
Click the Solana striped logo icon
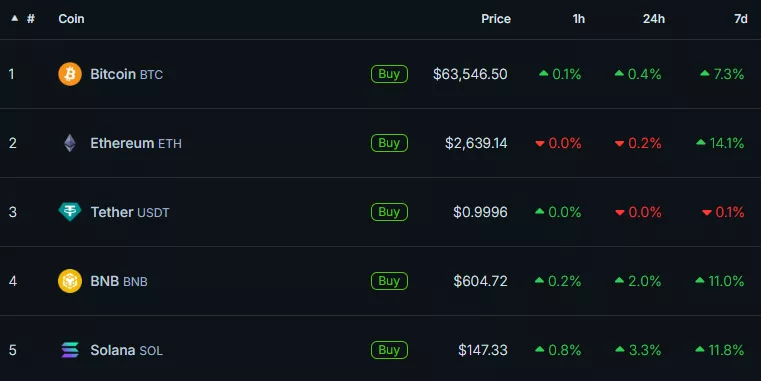tap(70, 350)
